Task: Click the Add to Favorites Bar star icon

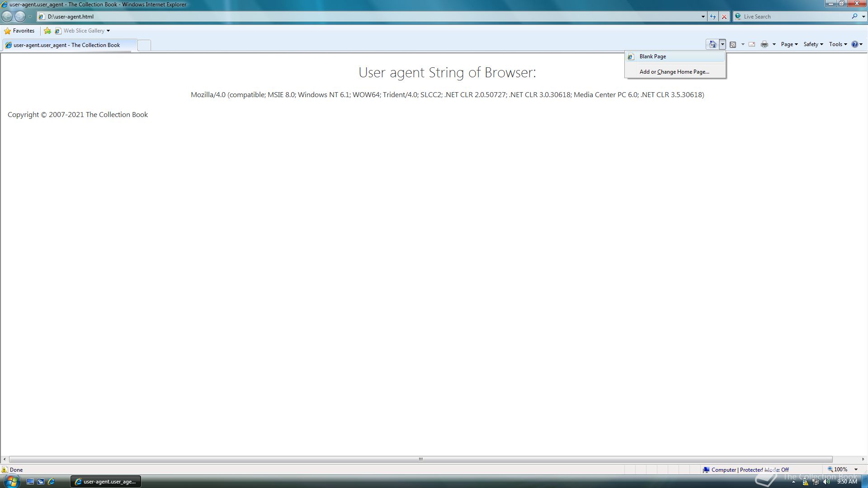Action: (x=47, y=31)
